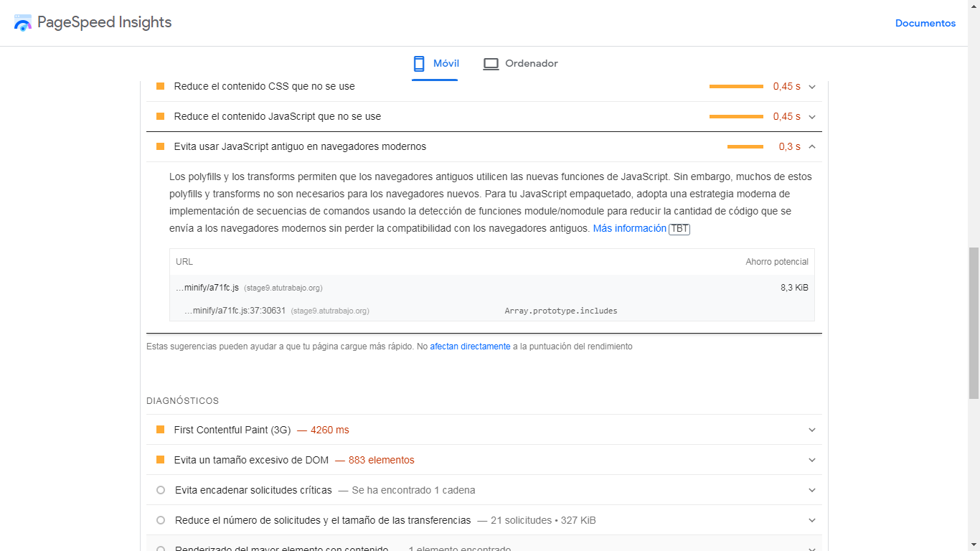Switch to the Ordenador tab
Viewport: 980px width, 551px height.
(520, 64)
